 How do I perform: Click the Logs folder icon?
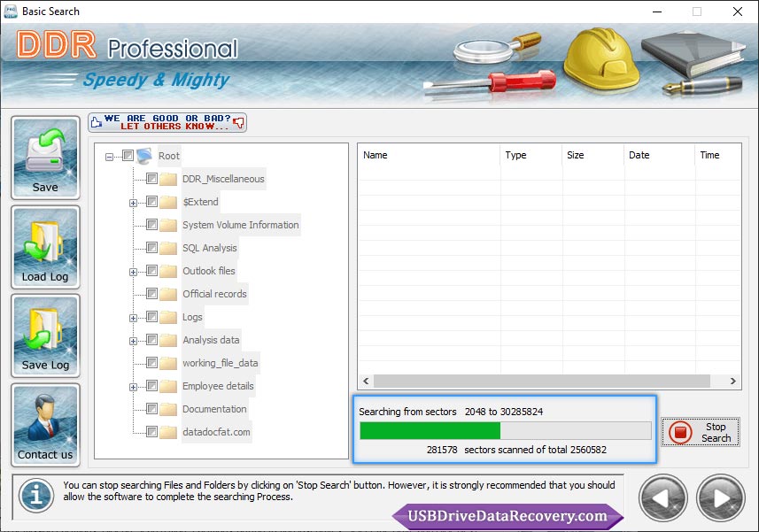coord(168,317)
